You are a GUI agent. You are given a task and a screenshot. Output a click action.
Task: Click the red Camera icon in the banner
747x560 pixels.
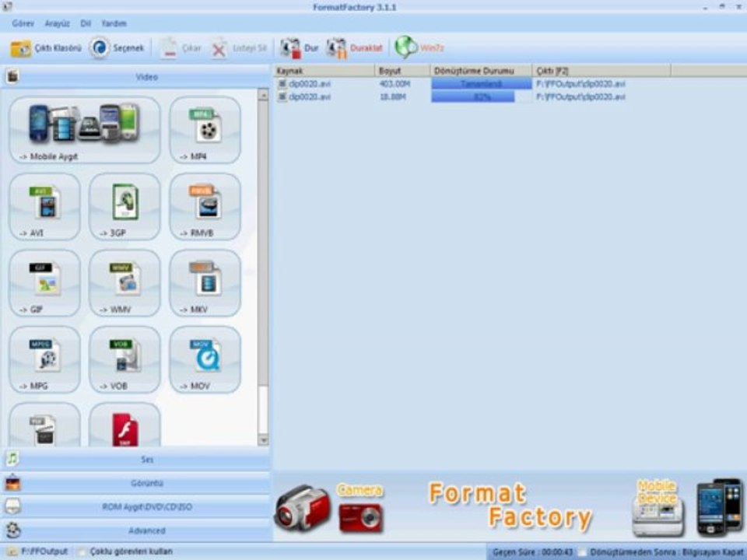tap(360, 517)
